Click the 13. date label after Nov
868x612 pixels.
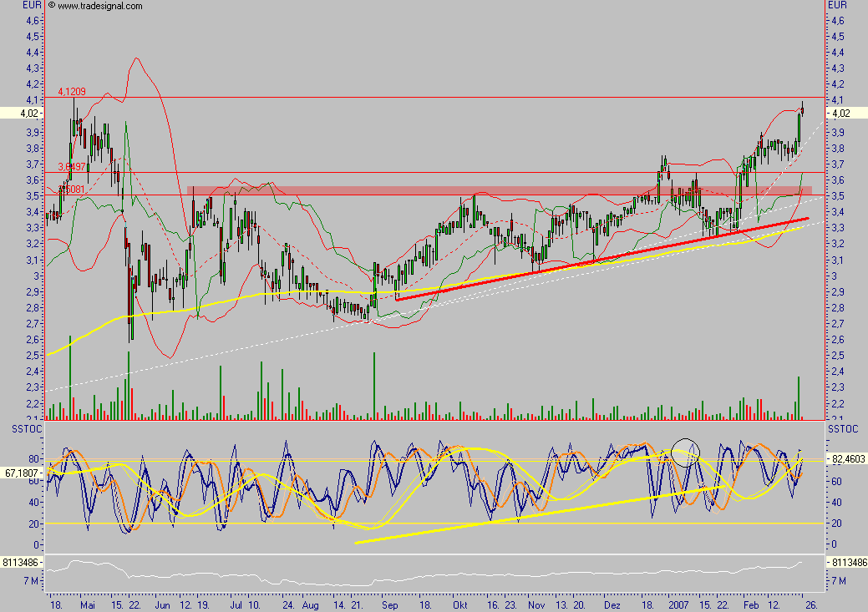[562, 604]
